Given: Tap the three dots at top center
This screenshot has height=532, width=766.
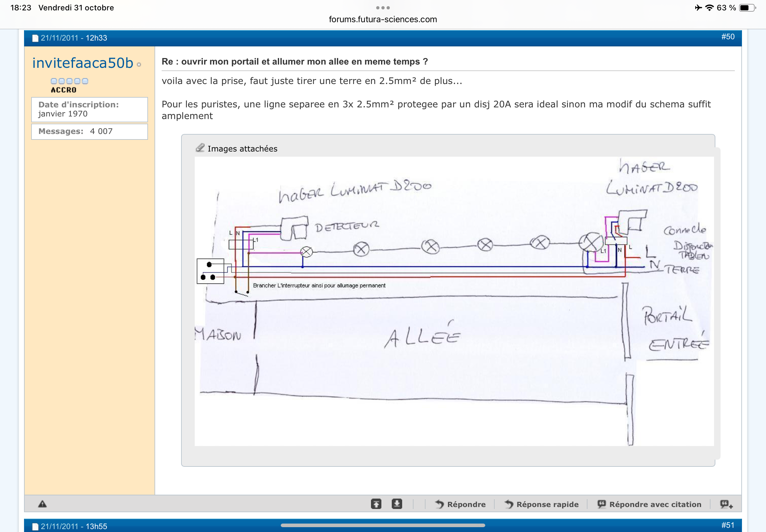Looking at the screenshot, I should click(382, 8).
